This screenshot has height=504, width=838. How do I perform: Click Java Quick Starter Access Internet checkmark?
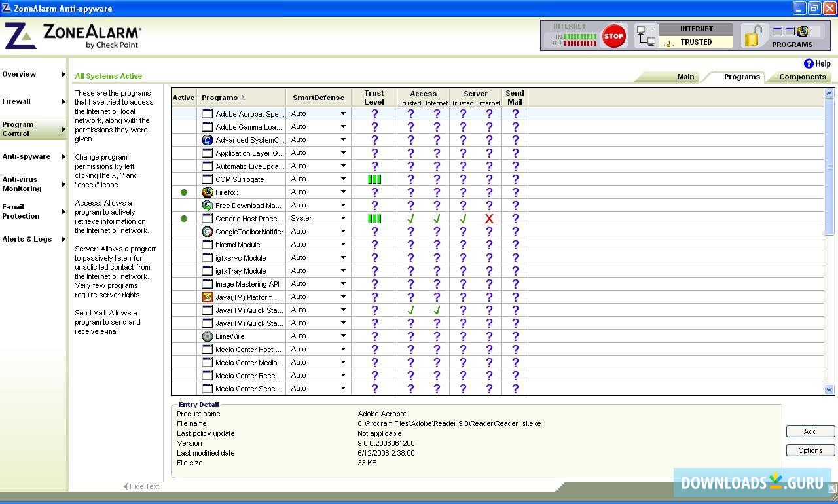[x=437, y=310]
